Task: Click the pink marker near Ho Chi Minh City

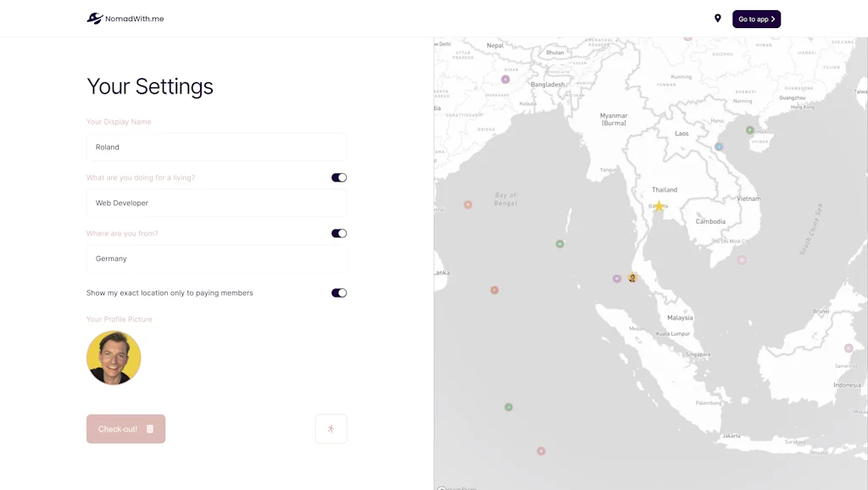Action: [x=742, y=259]
